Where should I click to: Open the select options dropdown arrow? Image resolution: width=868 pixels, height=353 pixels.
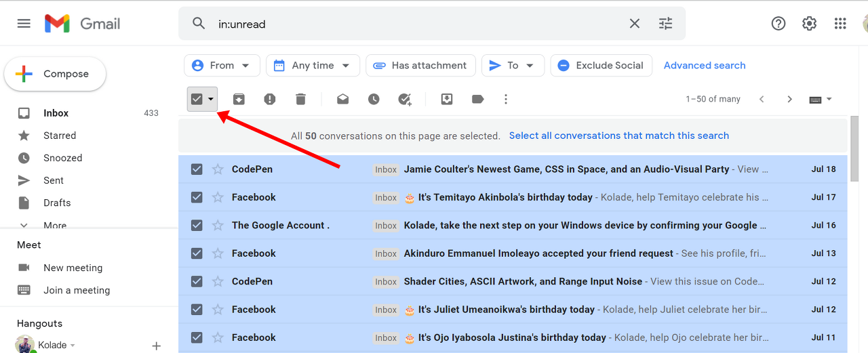coord(211,99)
